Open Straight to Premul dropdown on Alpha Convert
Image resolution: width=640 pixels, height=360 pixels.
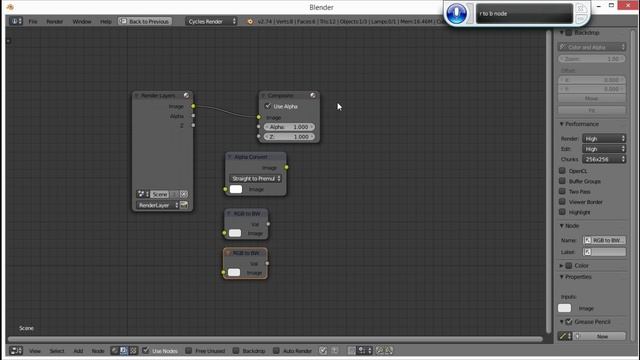pyautogui.click(x=256, y=178)
